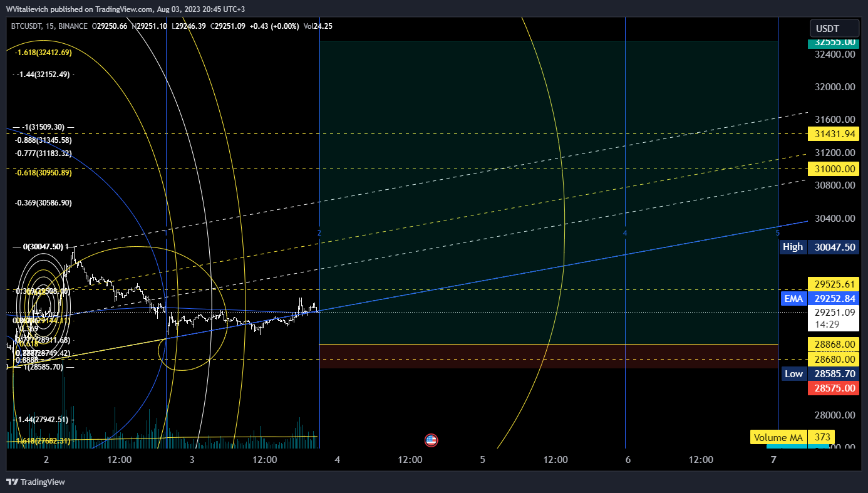Select the 1.44(27942.51) Fibonacci level label
This screenshot has width=868, height=493.
point(43,420)
